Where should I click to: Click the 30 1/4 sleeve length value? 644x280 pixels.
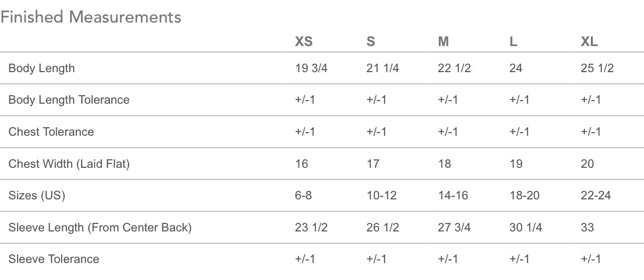526,227
